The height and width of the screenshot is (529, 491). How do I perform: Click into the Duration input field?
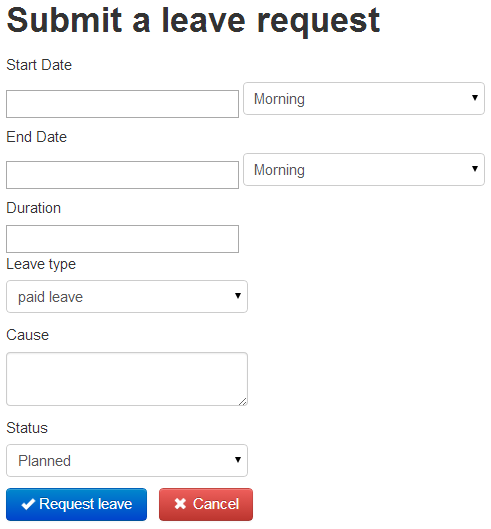click(122, 239)
